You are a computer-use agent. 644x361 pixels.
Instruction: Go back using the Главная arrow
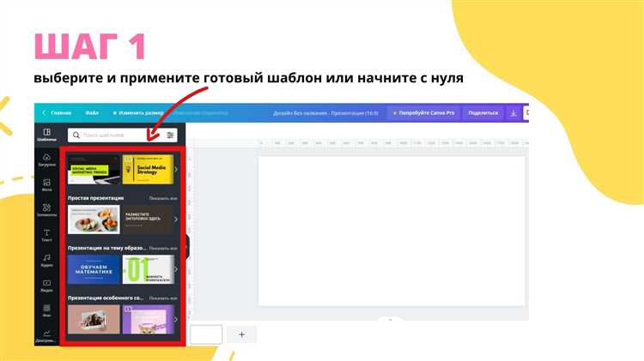click(x=44, y=113)
